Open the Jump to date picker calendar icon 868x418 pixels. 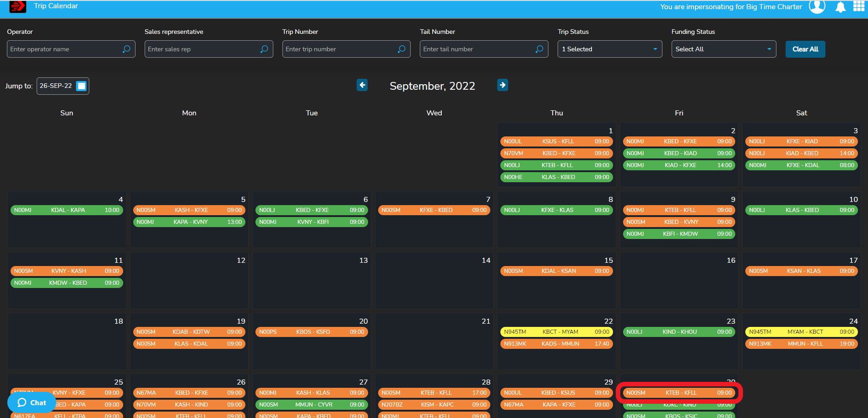click(x=81, y=86)
